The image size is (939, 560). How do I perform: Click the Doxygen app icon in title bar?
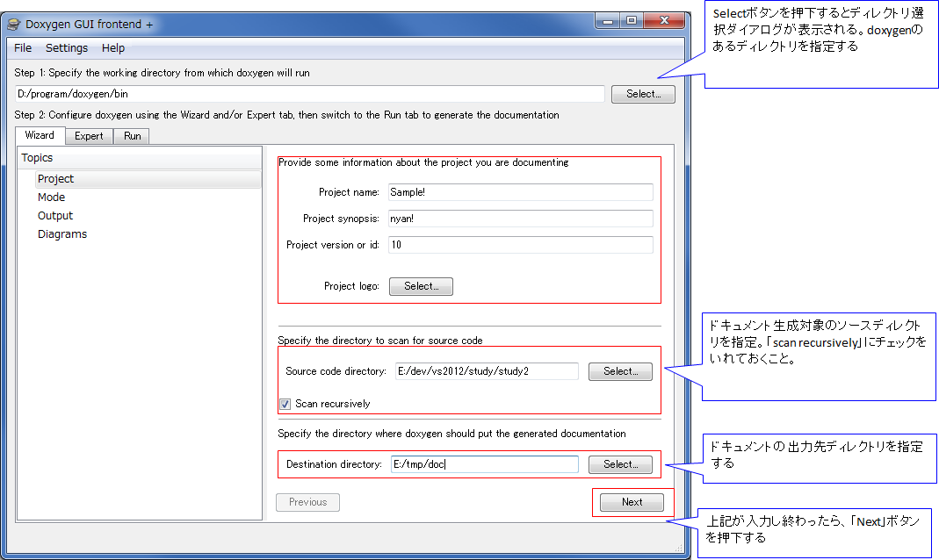click(14, 25)
